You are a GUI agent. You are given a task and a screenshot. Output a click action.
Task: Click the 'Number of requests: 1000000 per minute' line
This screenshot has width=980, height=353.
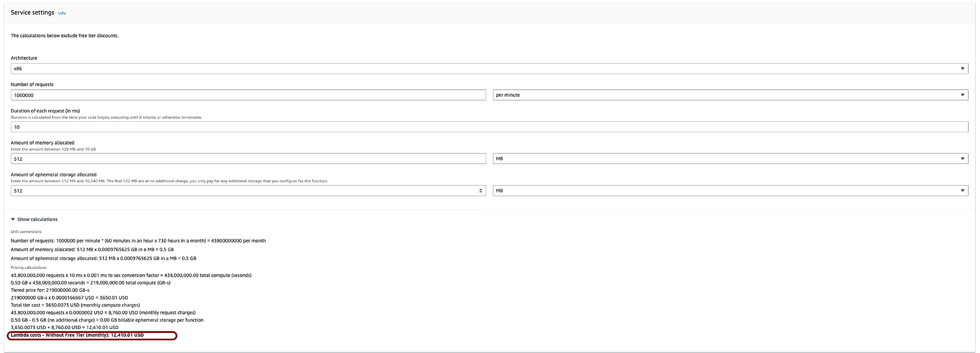pyautogui.click(x=138, y=241)
